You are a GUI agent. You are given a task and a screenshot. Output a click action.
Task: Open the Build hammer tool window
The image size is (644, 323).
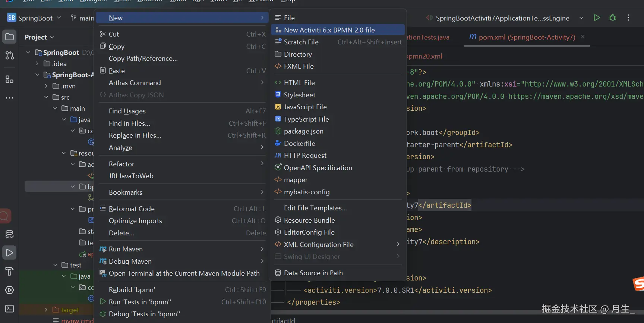(x=9, y=272)
